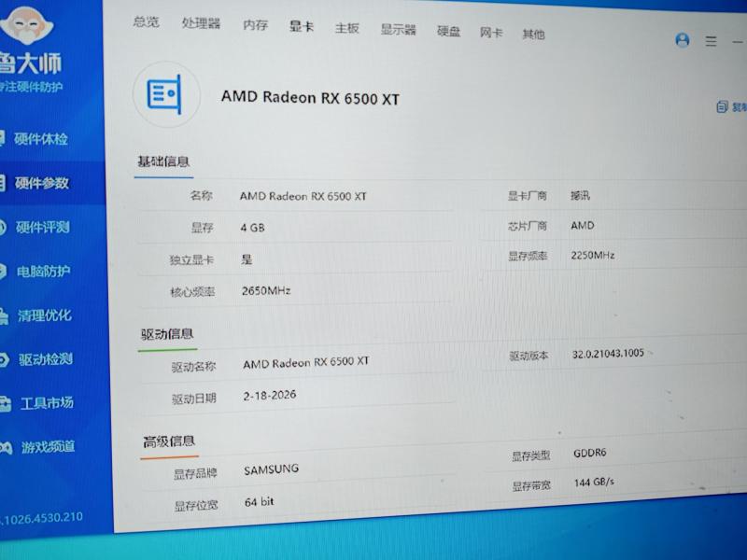Screen dimensions: 747x560
Task: Click the copy icon beside 复制
Action: pyautogui.click(x=722, y=107)
